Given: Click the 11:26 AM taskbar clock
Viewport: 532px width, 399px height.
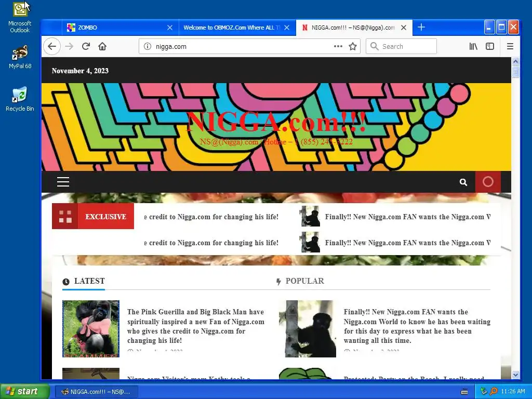Looking at the screenshot, I should (x=513, y=391).
